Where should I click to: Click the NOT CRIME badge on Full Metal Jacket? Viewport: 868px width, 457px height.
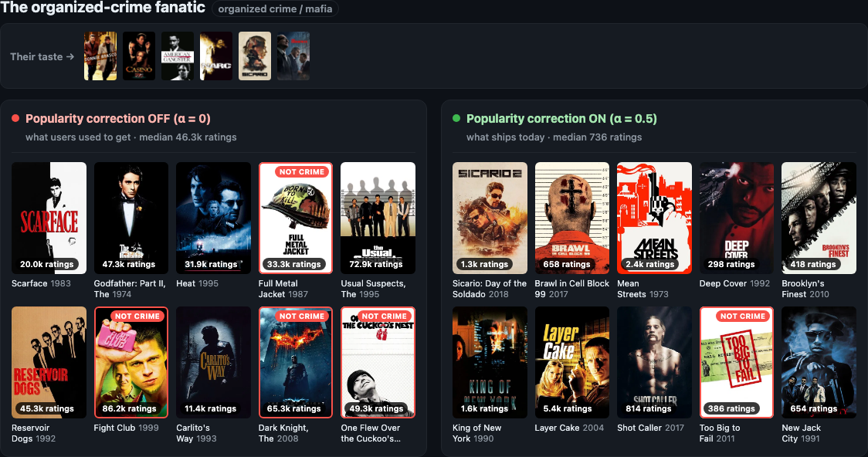(302, 172)
